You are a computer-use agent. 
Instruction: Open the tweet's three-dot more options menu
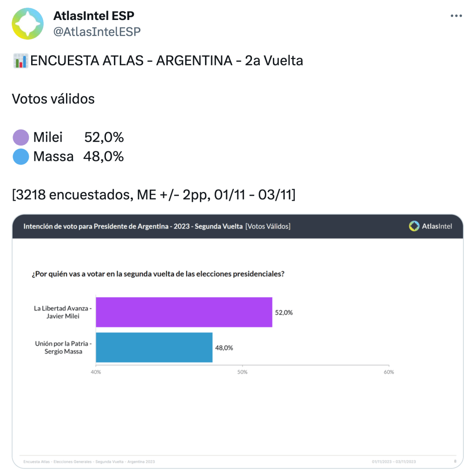click(x=456, y=16)
